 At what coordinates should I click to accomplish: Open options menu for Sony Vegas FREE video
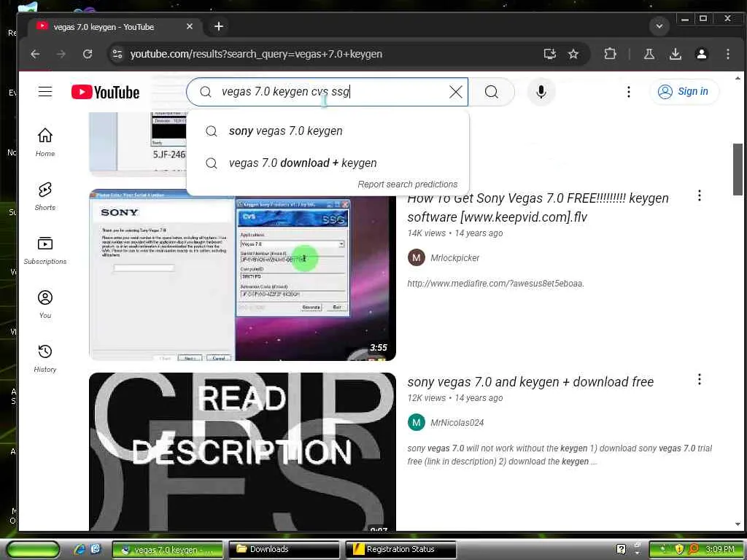coord(699,195)
